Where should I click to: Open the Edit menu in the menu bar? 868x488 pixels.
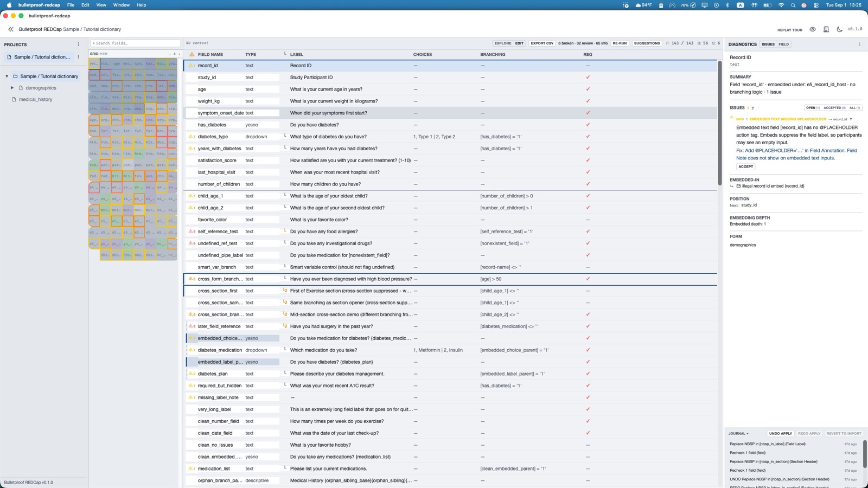point(85,5)
